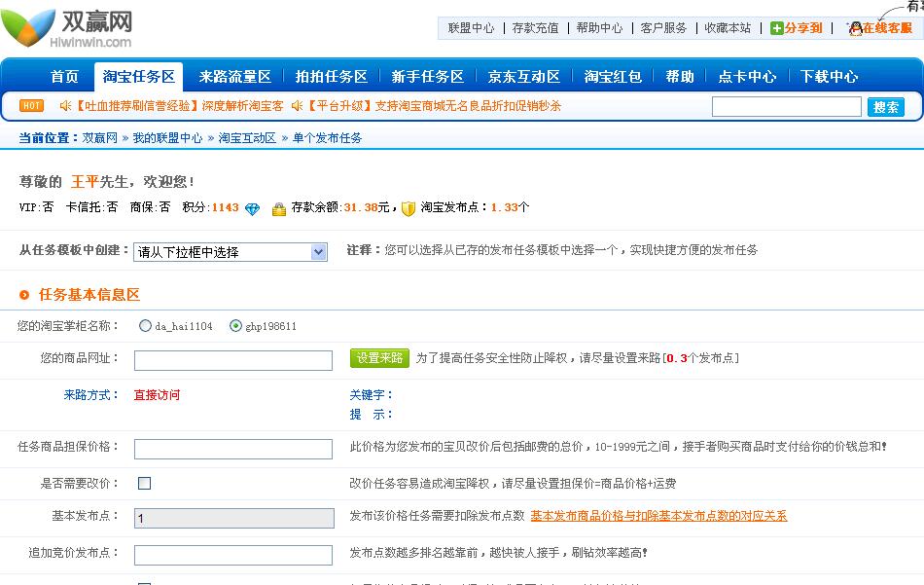Screen dimensions: 924x585
Task: Click 单个发布任务 breadcrumb link
Action: [327, 138]
